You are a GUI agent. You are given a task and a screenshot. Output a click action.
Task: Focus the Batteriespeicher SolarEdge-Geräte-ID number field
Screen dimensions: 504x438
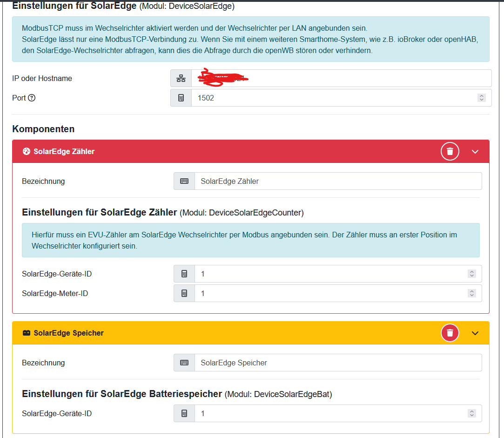pos(338,413)
